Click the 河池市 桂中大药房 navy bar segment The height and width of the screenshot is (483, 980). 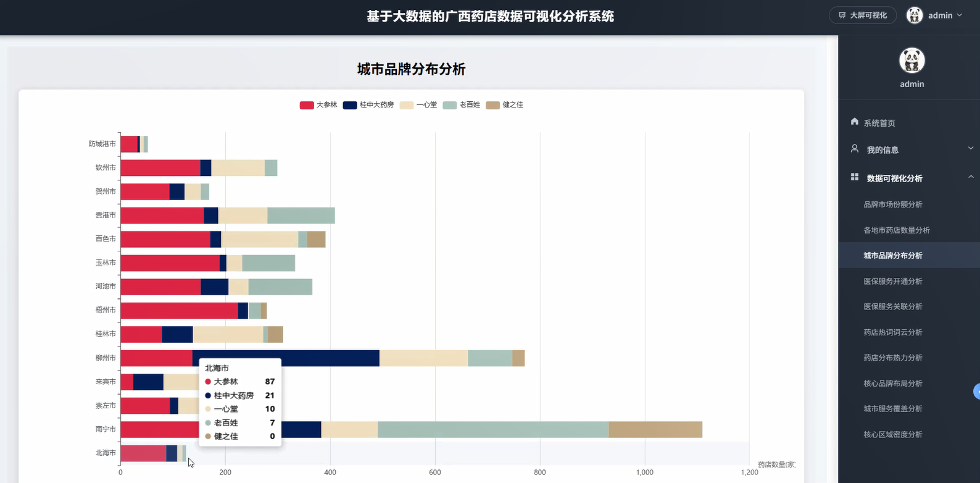coord(215,287)
